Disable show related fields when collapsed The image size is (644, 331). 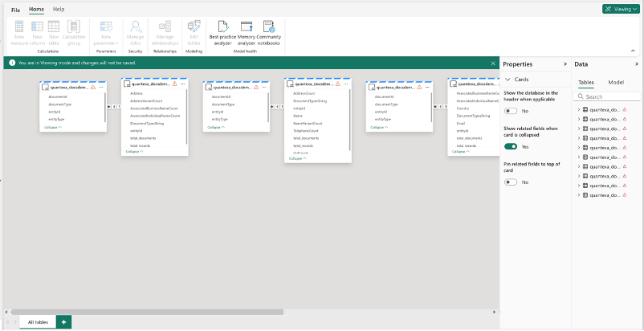click(511, 146)
